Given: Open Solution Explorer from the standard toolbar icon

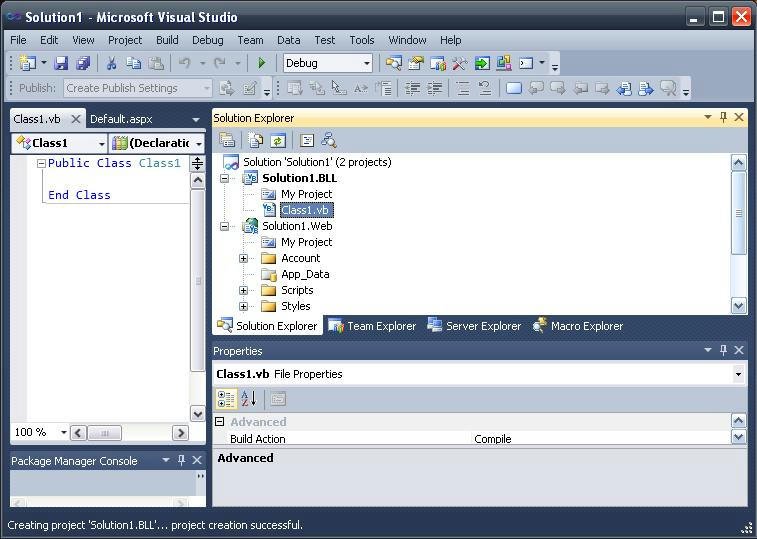Looking at the screenshot, I should [x=393, y=63].
